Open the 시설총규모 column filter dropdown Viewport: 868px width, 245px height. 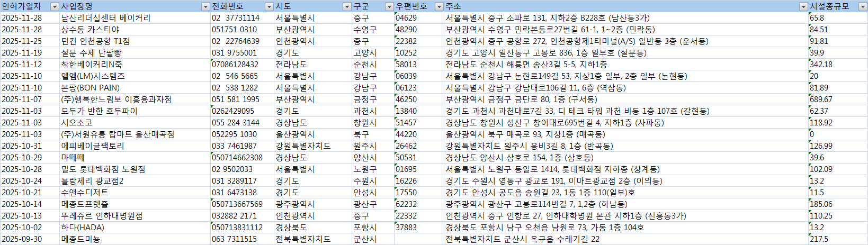[863, 6]
